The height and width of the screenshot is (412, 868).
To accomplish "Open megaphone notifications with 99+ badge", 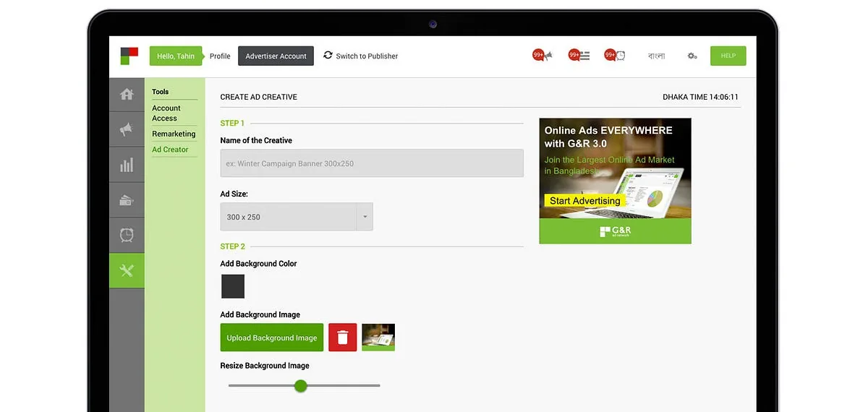I will pos(542,56).
